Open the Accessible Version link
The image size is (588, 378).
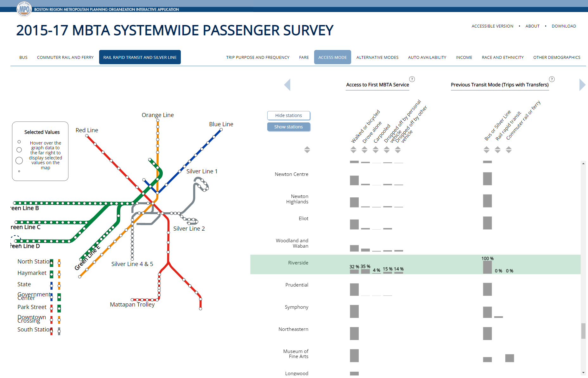(x=492, y=26)
